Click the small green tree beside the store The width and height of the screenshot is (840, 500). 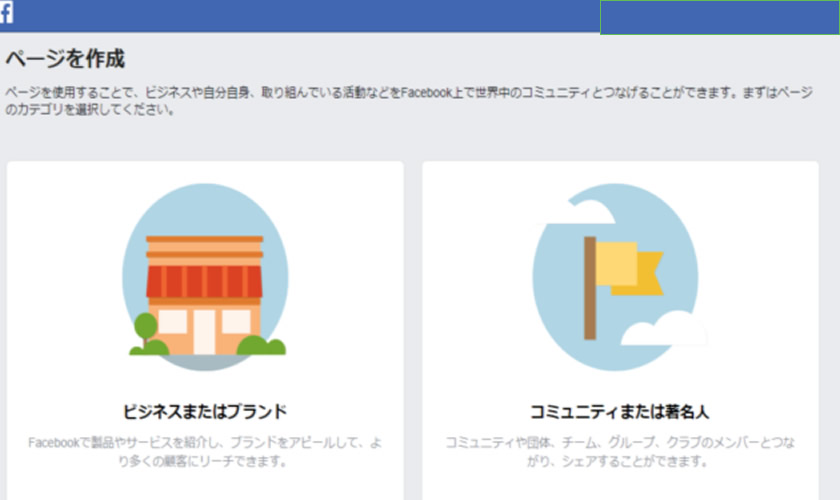click(146, 330)
